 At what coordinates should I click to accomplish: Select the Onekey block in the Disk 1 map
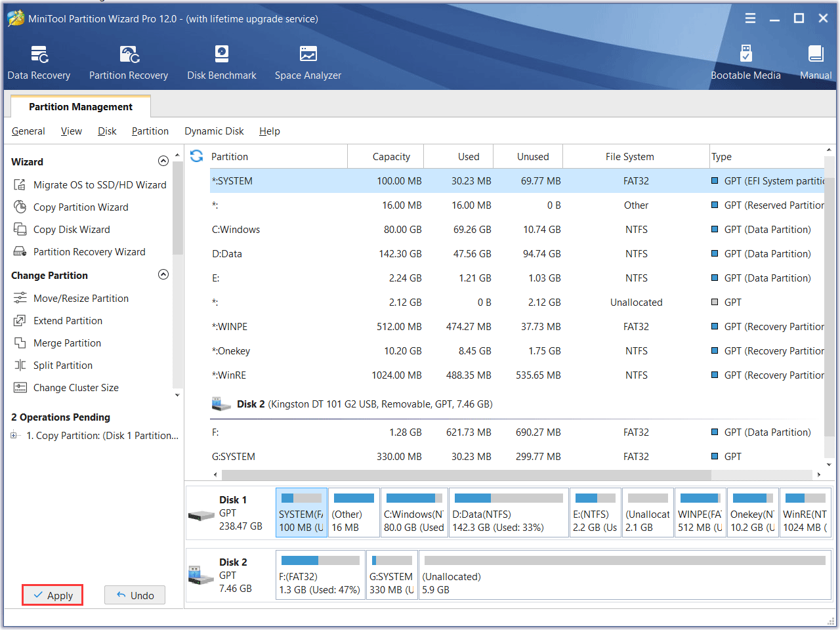click(753, 513)
